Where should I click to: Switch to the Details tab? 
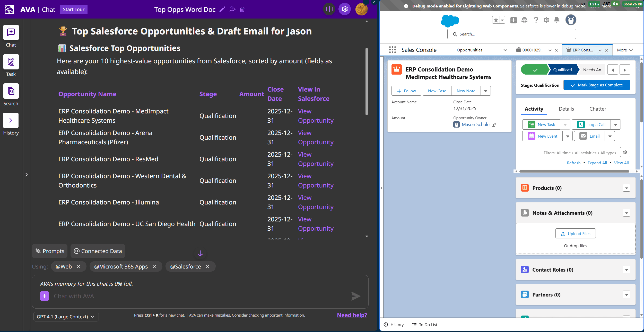tap(566, 109)
